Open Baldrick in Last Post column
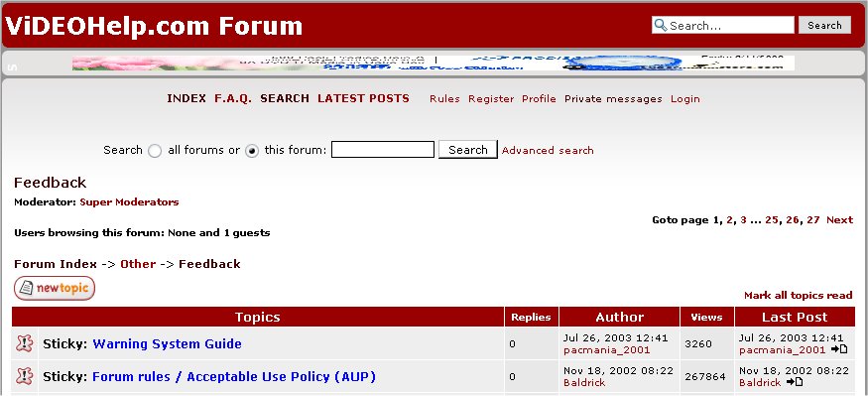 [760, 383]
